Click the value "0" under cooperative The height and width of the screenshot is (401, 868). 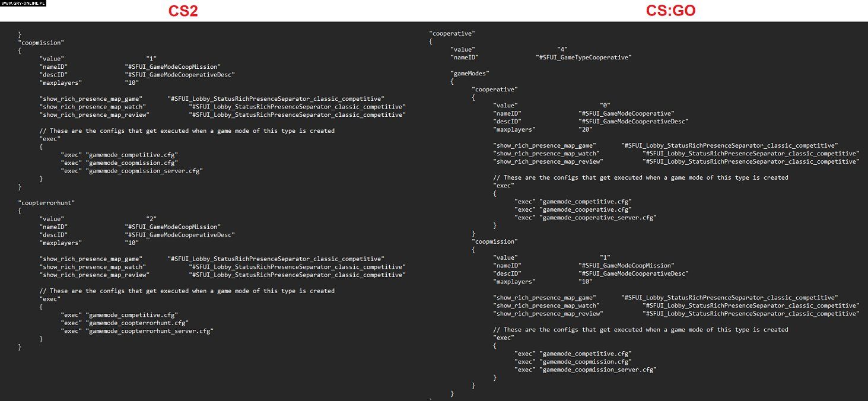pos(605,105)
